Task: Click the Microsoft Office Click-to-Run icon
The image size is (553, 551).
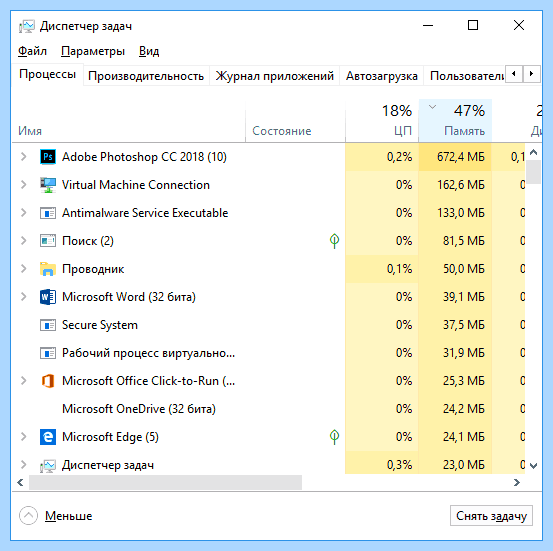Action: click(48, 381)
